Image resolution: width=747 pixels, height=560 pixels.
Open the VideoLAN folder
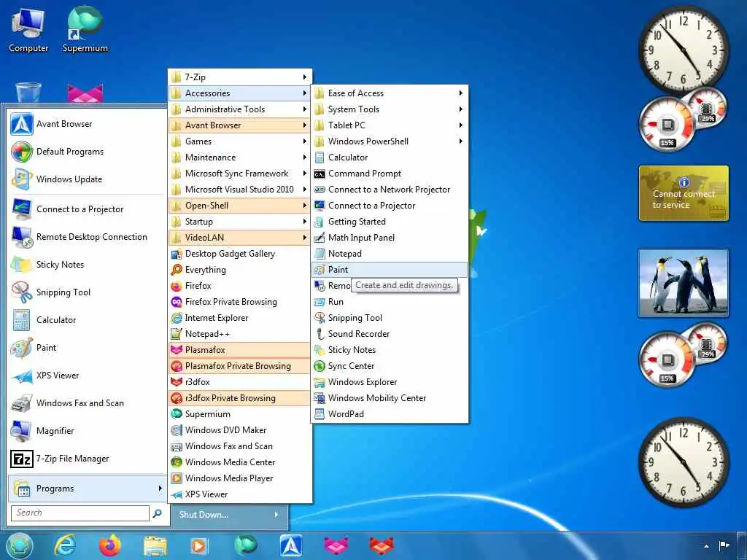coord(239,237)
